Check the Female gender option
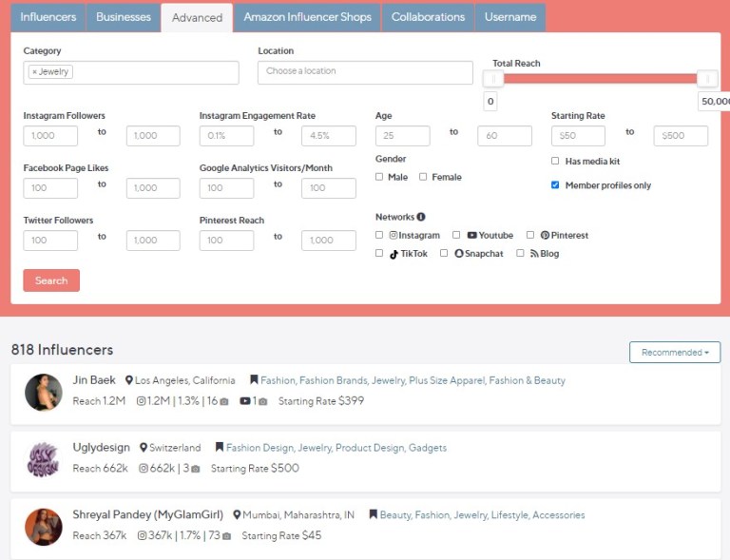The image size is (730, 560). pyautogui.click(x=423, y=177)
